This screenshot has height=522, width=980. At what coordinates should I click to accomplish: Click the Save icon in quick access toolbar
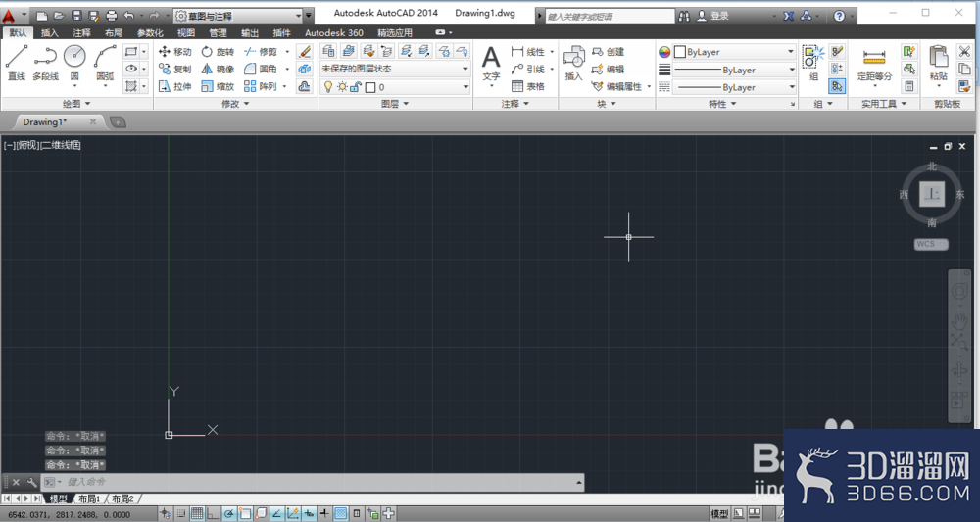(76, 15)
